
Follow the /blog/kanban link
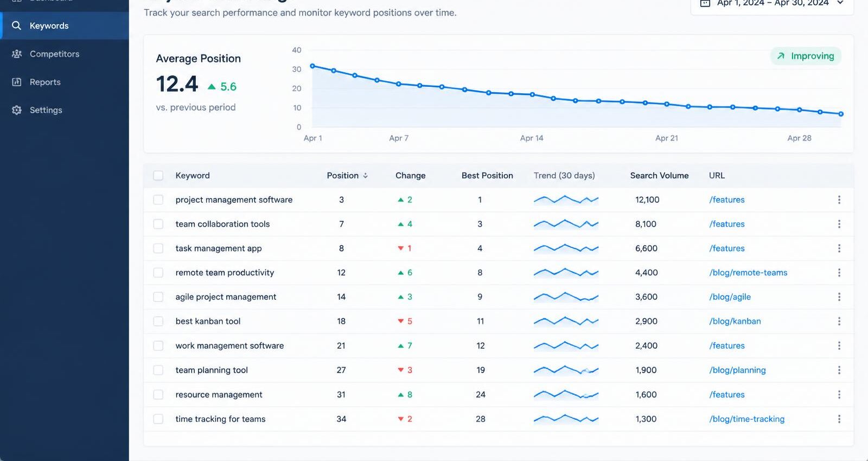(x=735, y=321)
